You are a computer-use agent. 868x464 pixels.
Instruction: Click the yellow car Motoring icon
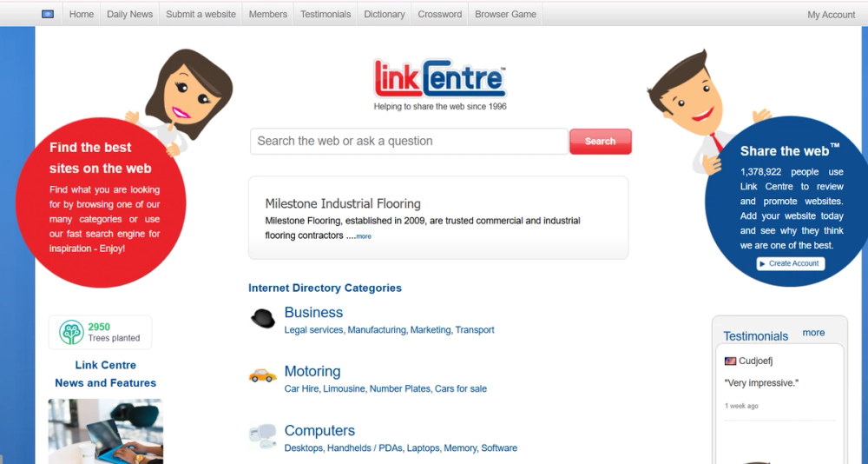coord(262,376)
